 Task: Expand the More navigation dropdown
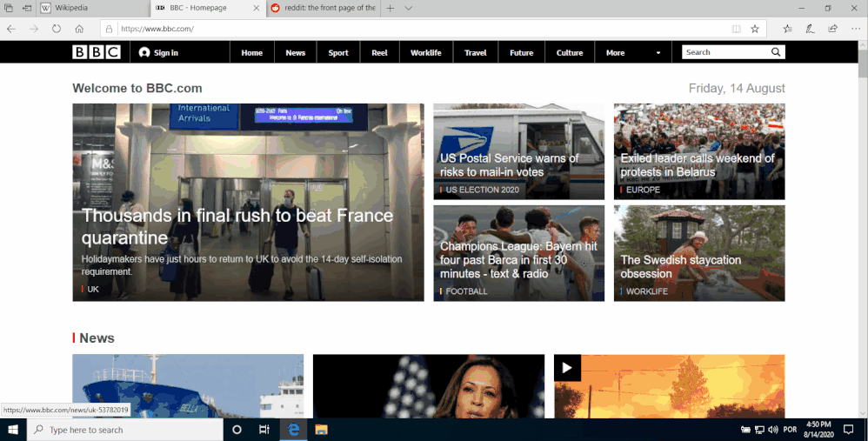(x=633, y=52)
